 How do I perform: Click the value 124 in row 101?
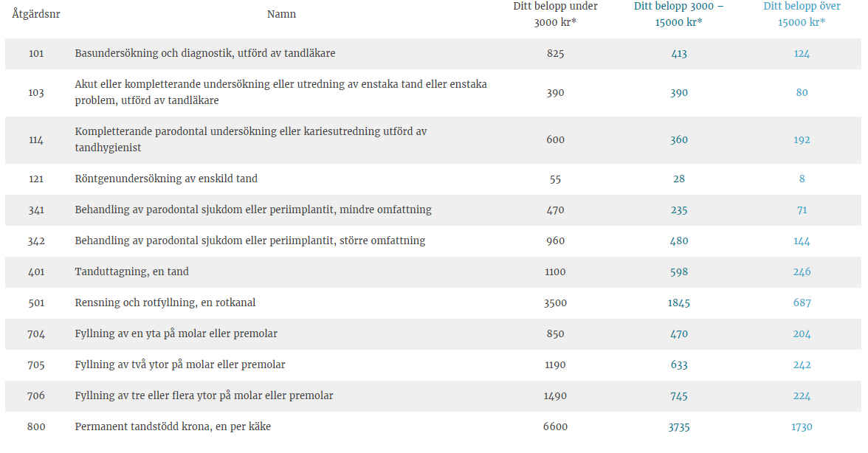pos(802,54)
